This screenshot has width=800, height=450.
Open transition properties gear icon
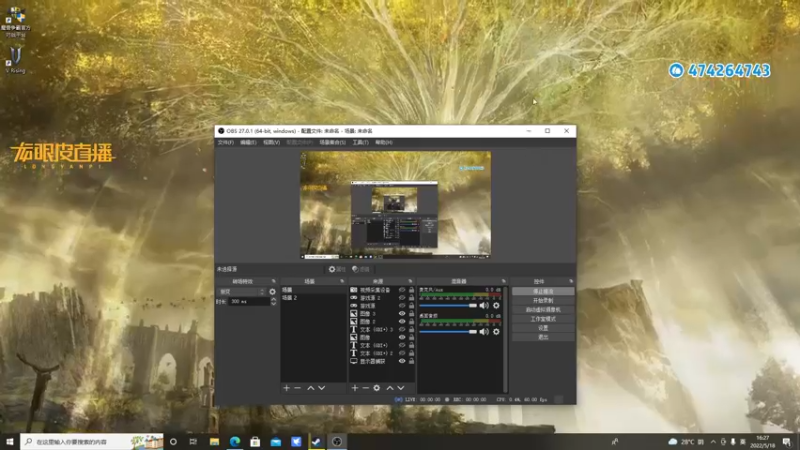[272, 292]
